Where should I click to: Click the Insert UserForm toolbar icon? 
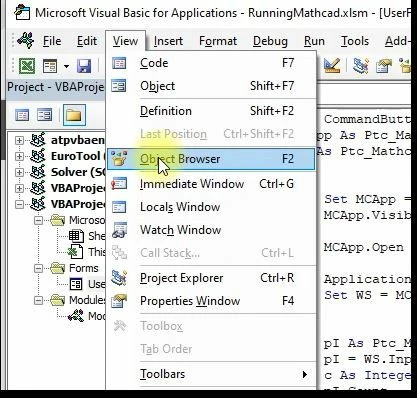(50, 66)
